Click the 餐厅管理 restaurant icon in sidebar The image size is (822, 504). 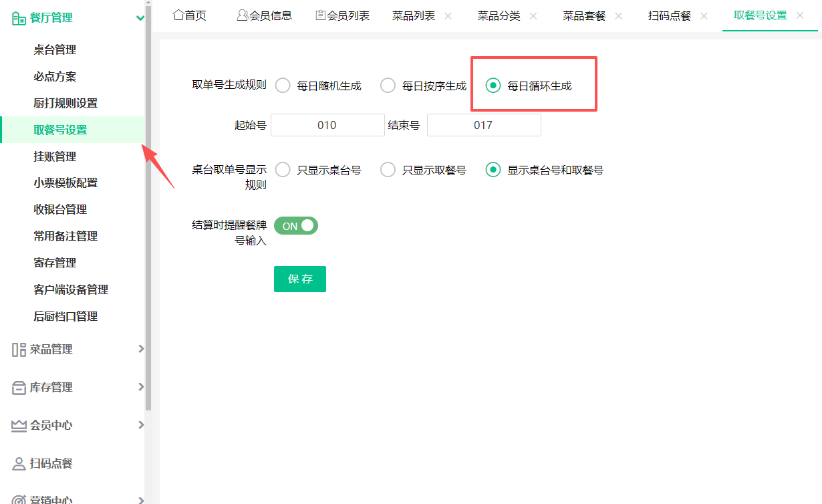19,18
